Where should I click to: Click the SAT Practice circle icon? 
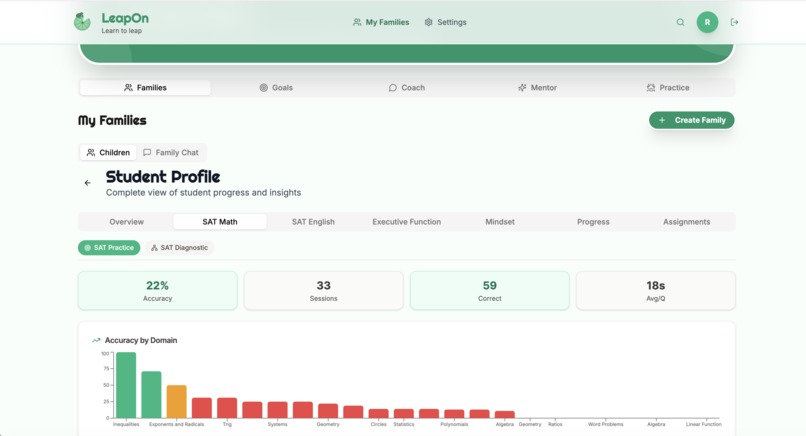pos(87,248)
